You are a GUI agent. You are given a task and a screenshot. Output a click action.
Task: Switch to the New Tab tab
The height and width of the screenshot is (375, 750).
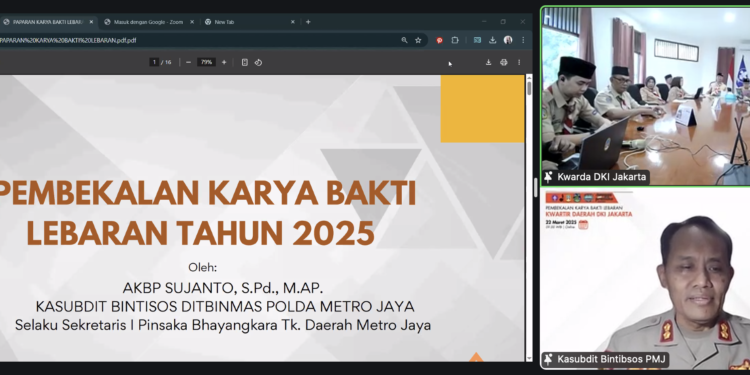pos(250,22)
